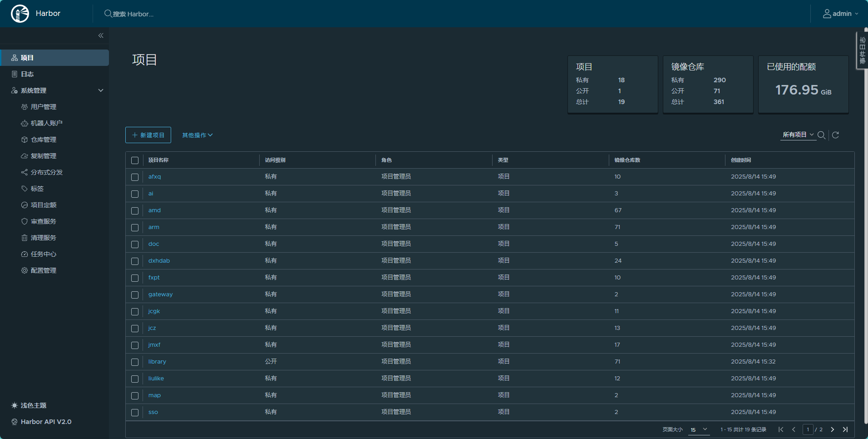Click the Harbor logo icon
868x439 pixels.
click(20, 14)
